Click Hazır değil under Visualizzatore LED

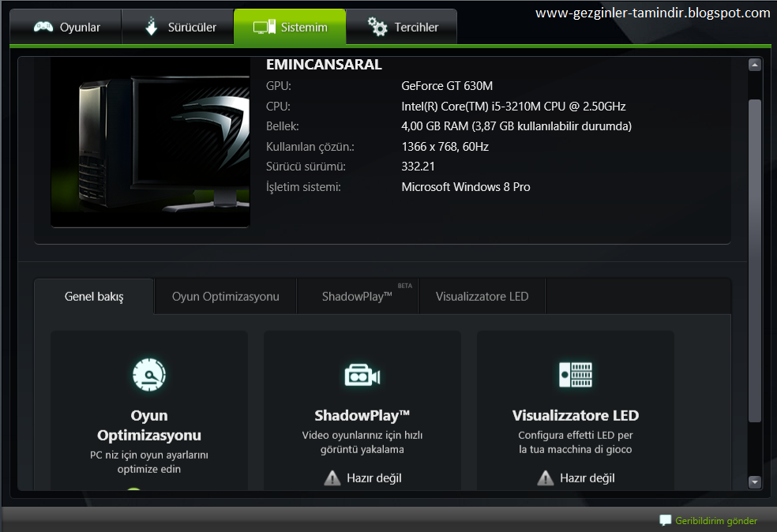click(x=587, y=478)
